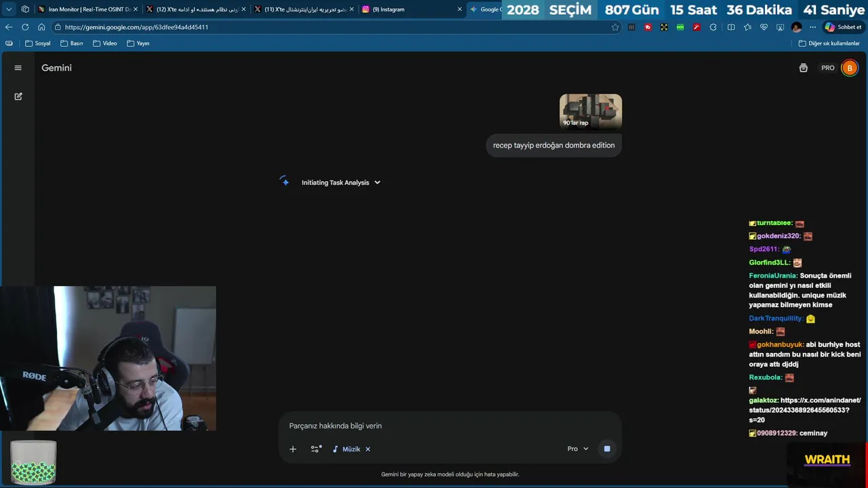Image resolution: width=868 pixels, height=488 pixels.
Task: Click the recep tayyip erdoğan dombra edition message
Action: click(x=554, y=145)
